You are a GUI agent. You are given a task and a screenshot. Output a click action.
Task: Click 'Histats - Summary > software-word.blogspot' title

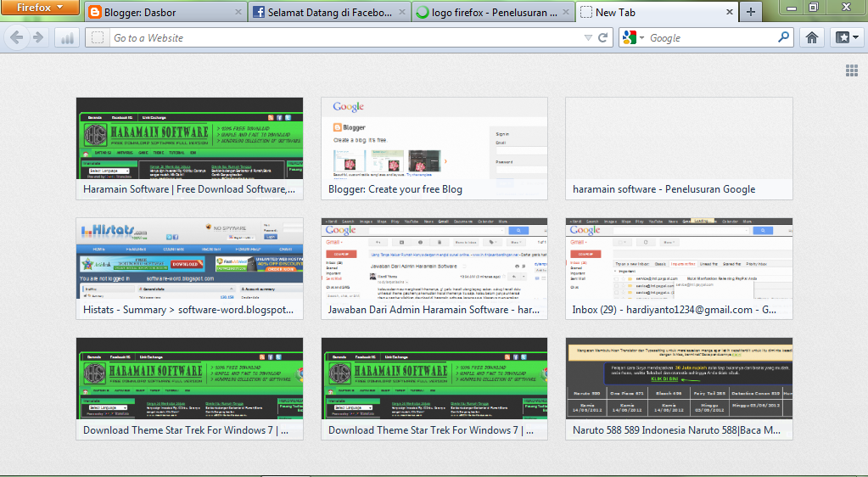[x=188, y=310]
